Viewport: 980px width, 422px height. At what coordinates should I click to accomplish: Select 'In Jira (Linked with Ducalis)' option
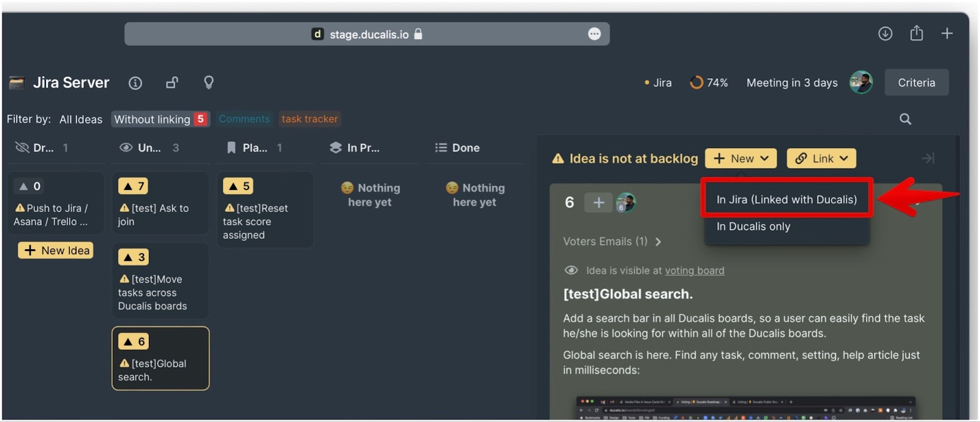tap(786, 200)
